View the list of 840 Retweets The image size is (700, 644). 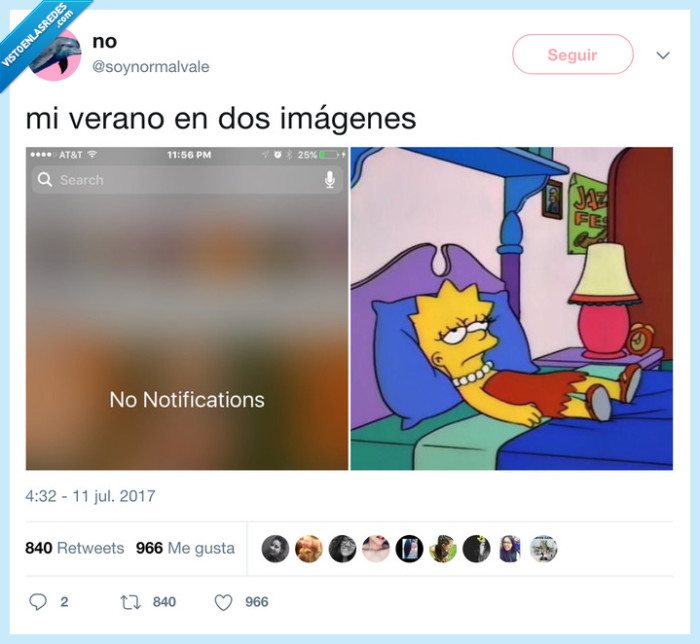pos(75,548)
